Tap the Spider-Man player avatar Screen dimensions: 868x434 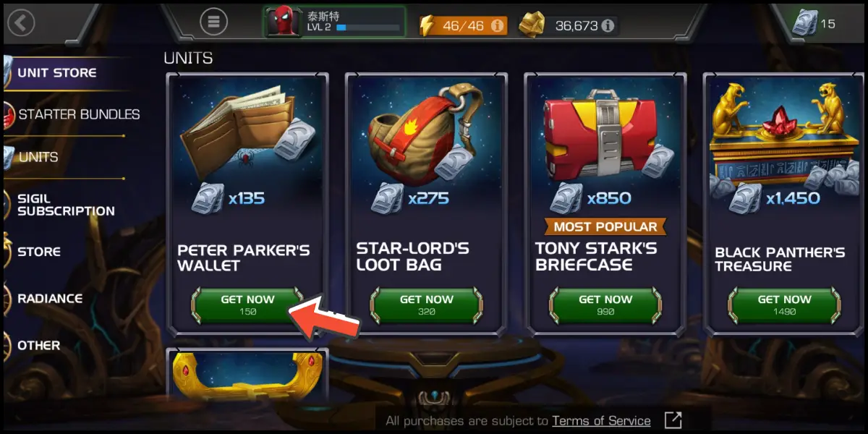(x=282, y=22)
